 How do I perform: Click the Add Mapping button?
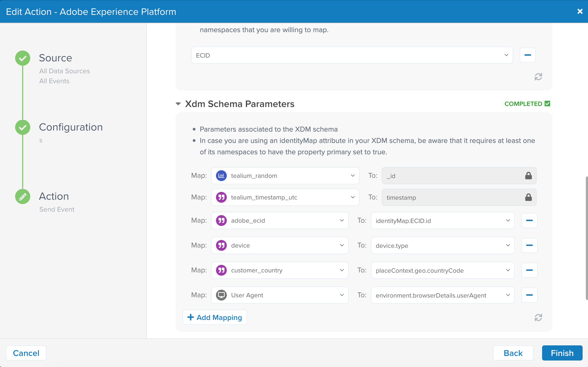click(x=215, y=317)
